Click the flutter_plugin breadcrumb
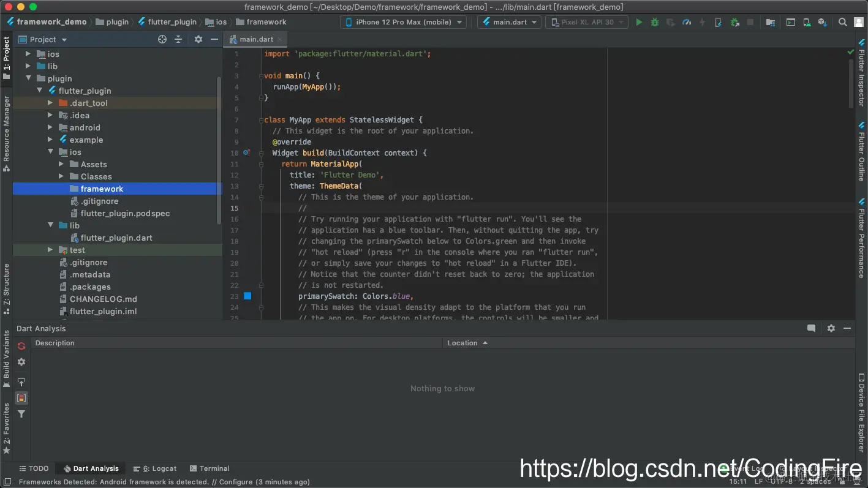This screenshot has height=488, width=868. tap(167, 22)
